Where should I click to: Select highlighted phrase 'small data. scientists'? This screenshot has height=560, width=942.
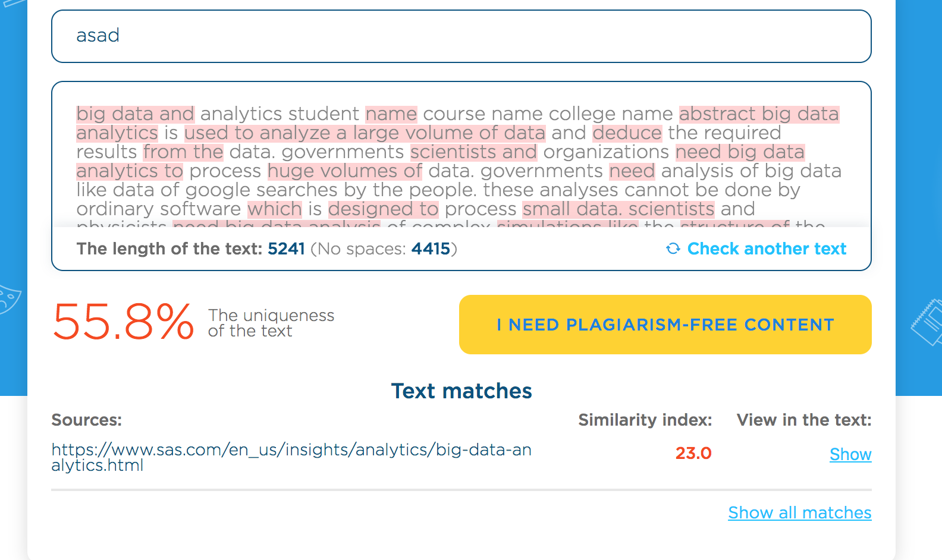[x=618, y=209]
